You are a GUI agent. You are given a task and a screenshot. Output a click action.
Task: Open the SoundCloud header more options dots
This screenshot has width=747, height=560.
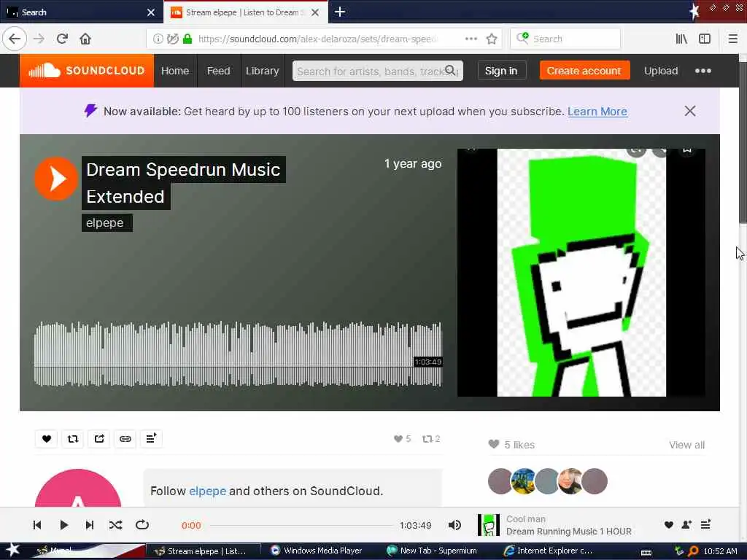(703, 71)
